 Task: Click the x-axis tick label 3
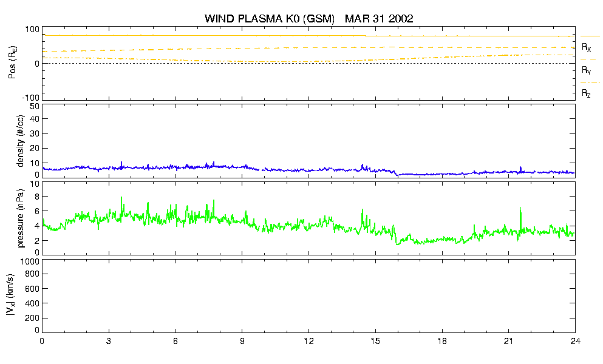point(109,341)
